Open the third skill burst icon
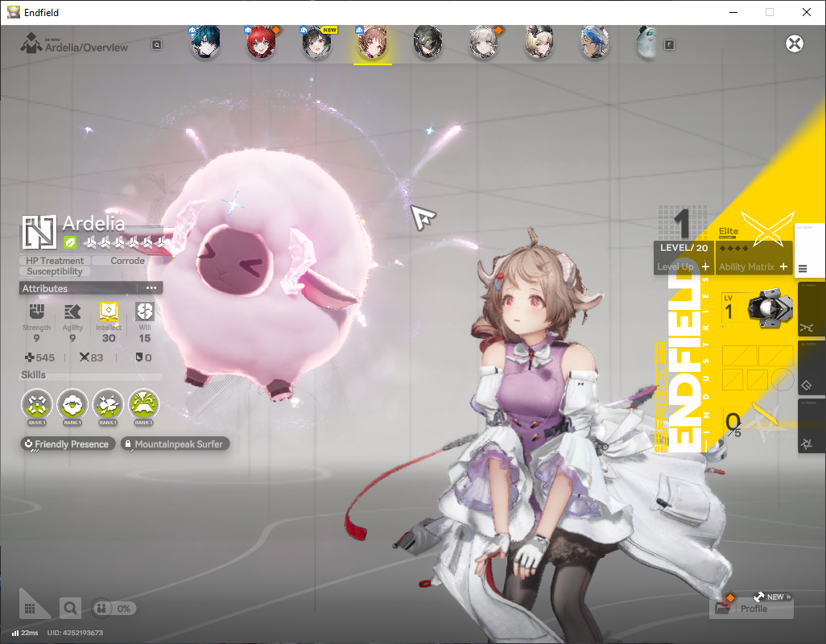 108,405
